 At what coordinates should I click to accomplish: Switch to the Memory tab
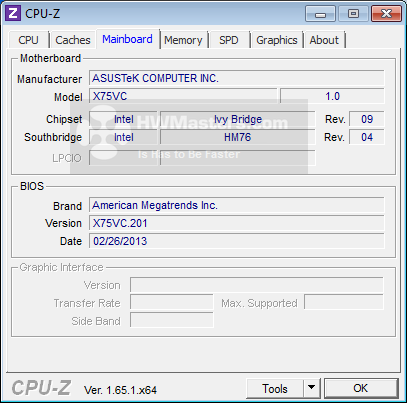pos(183,40)
